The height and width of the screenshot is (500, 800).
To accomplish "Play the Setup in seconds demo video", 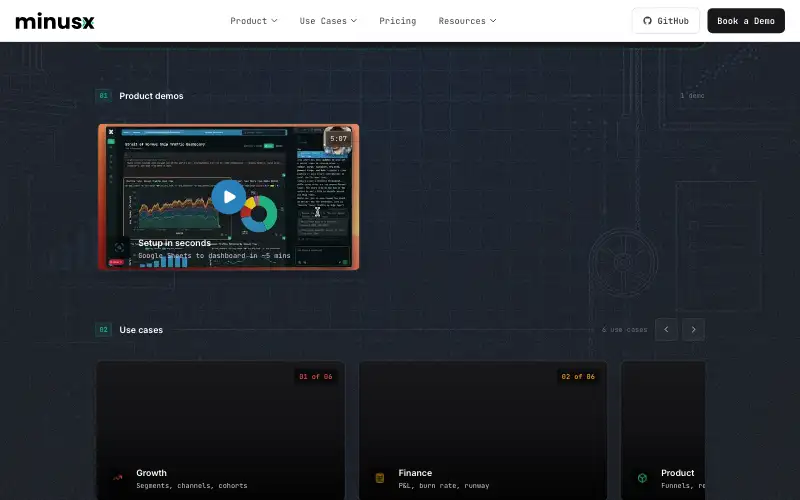I will [x=229, y=197].
